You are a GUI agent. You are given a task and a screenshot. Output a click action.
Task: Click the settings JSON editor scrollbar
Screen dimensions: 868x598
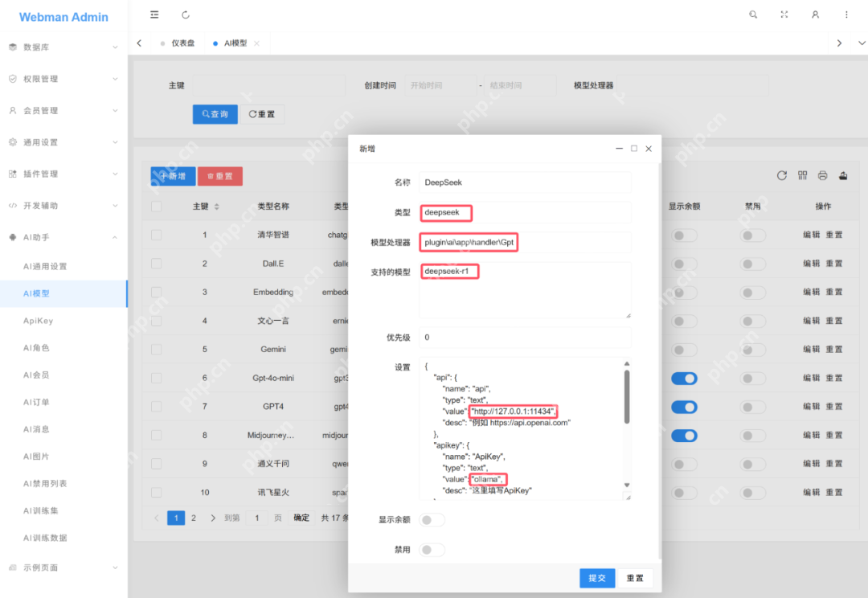[x=627, y=398]
